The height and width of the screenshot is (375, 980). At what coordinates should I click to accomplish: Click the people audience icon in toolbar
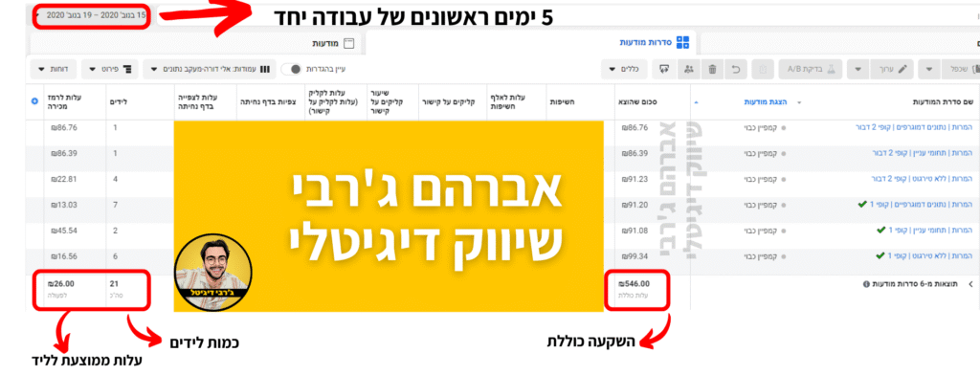click(689, 69)
